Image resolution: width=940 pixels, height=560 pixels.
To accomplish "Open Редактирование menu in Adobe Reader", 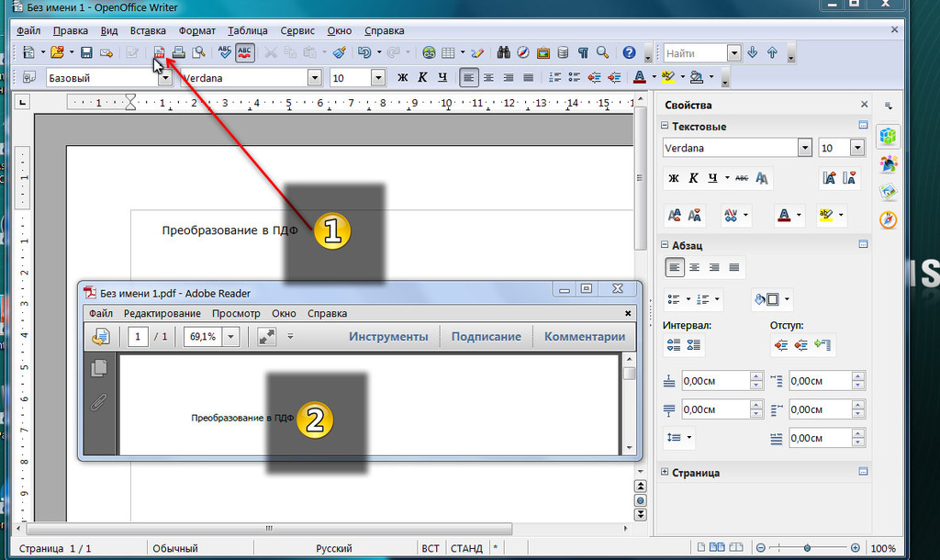I will coord(162,313).
